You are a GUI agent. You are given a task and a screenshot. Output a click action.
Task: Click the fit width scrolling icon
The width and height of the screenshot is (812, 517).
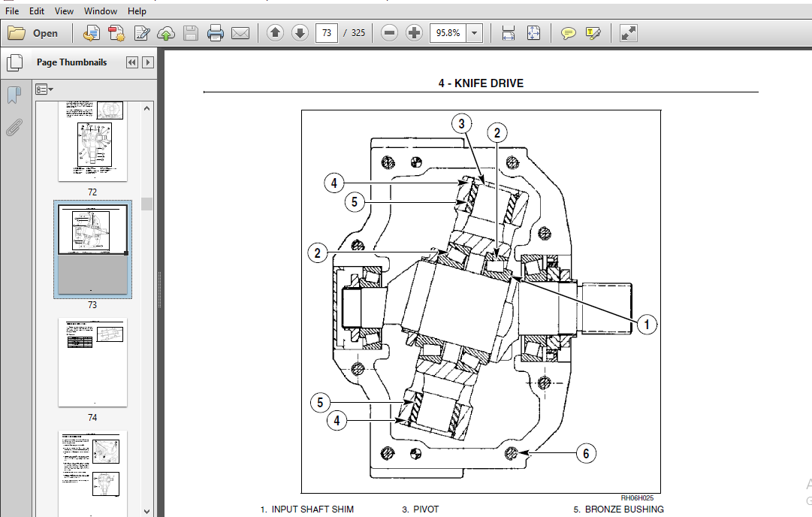click(509, 33)
